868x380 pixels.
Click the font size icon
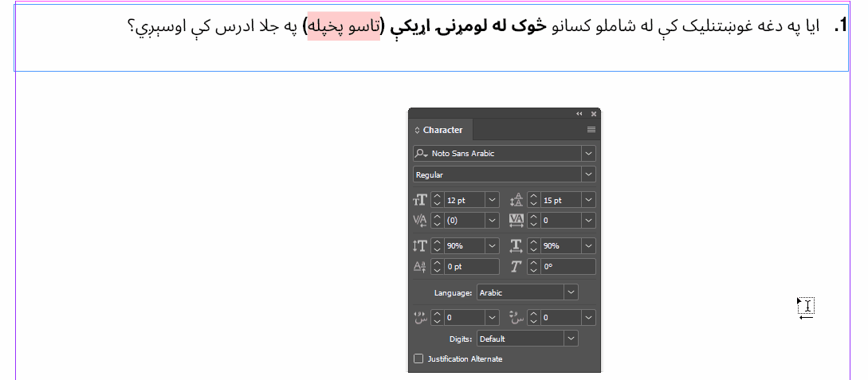coord(421,200)
